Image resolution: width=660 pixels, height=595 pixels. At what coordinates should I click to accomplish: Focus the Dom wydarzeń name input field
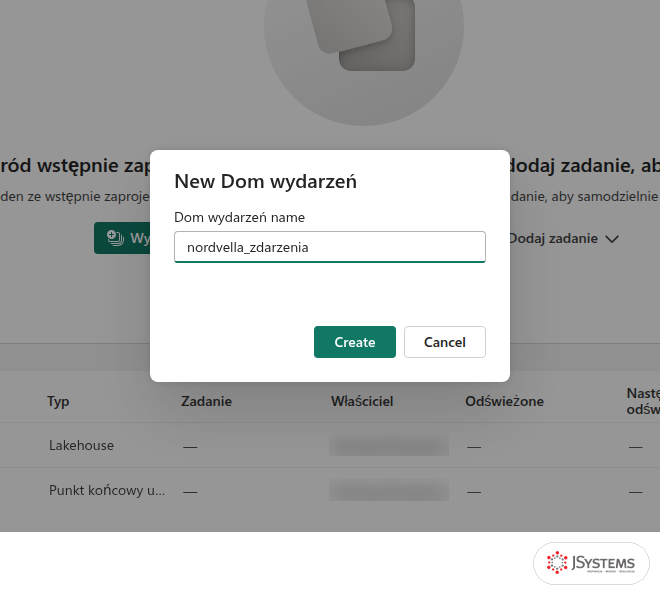point(330,247)
